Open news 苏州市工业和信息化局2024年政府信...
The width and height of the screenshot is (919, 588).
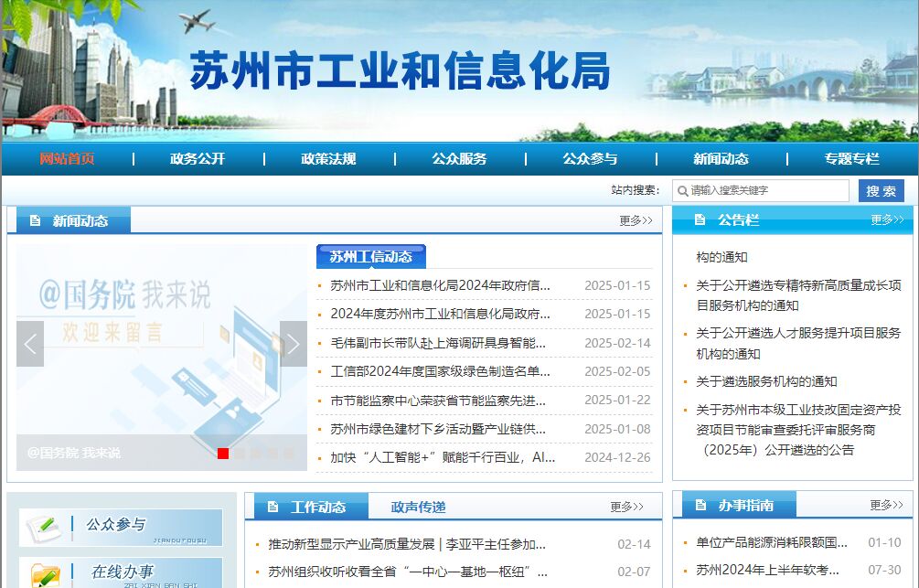[x=440, y=285]
